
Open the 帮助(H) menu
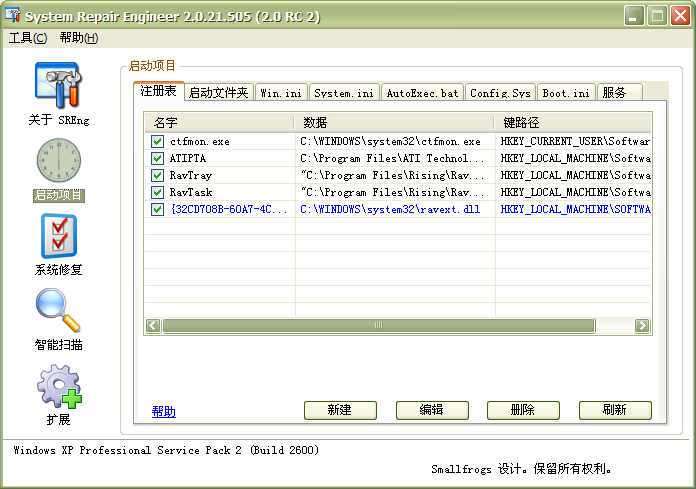pos(79,38)
